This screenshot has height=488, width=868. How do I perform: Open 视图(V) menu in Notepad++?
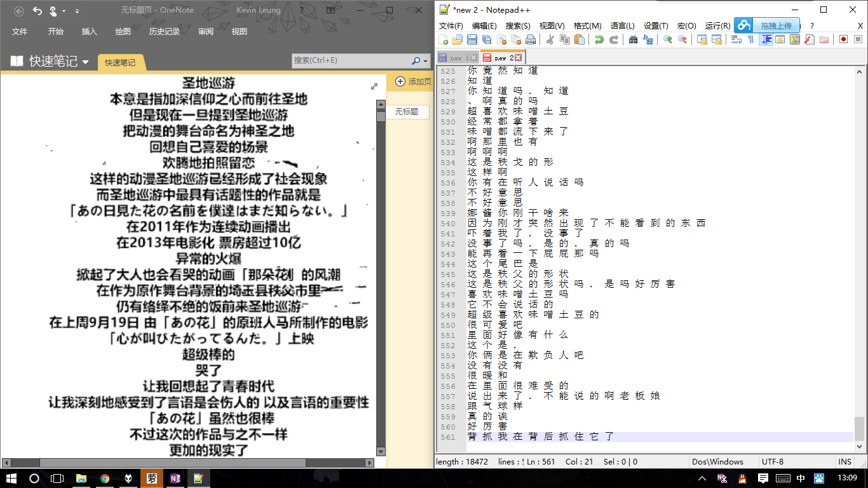click(x=552, y=26)
